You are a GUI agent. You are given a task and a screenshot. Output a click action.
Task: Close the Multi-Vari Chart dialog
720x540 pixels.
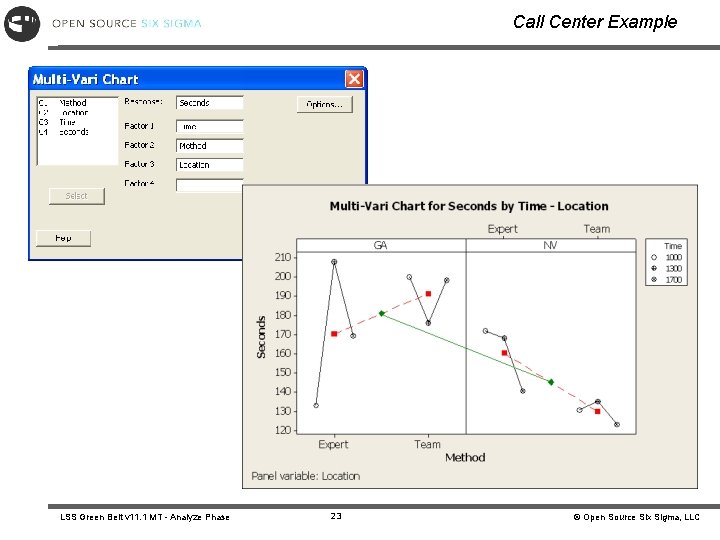354,79
